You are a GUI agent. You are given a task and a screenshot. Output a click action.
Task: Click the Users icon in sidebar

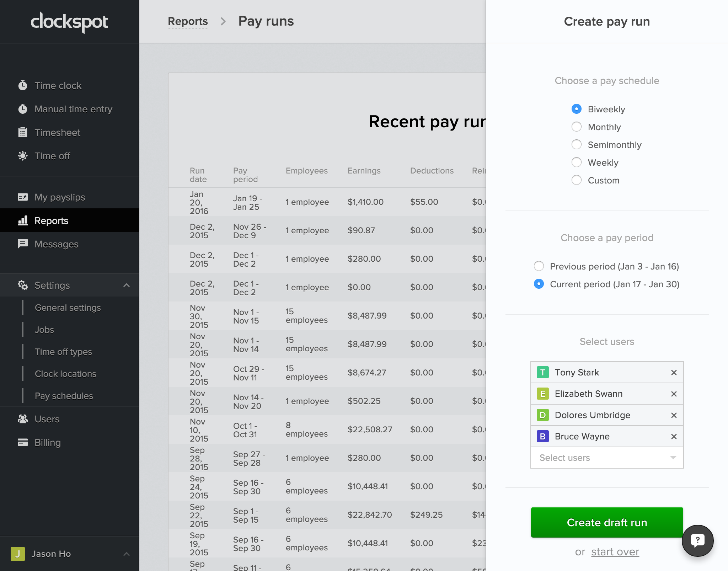point(23,419)
